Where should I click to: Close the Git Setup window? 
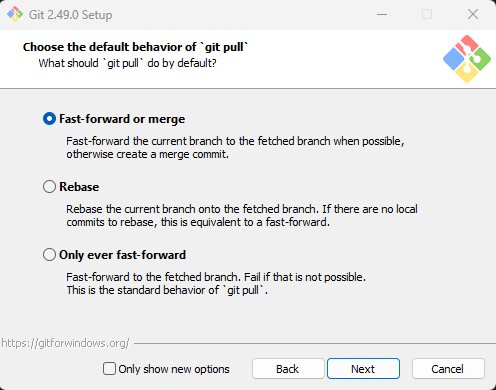coord(473,14)
